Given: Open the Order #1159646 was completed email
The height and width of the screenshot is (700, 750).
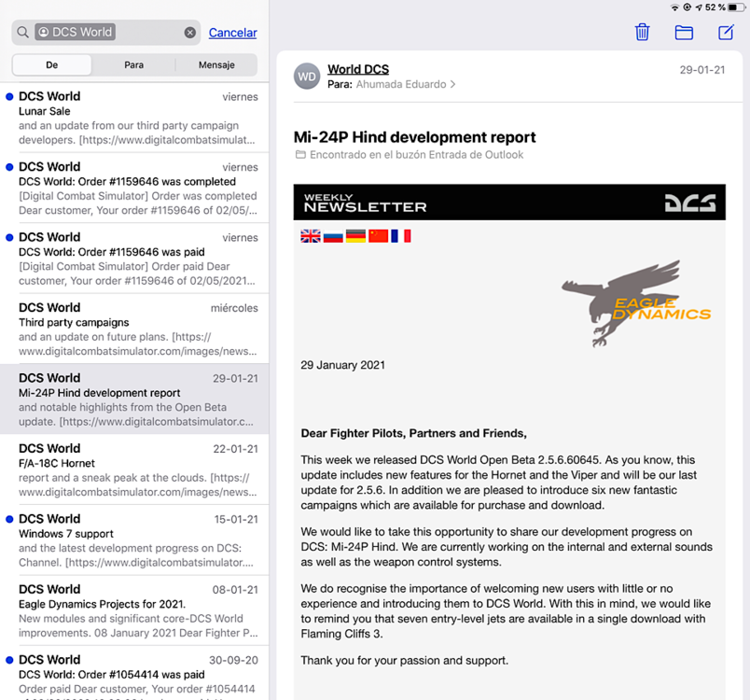Looking at the screenshot, I should [x=134, y=188].
